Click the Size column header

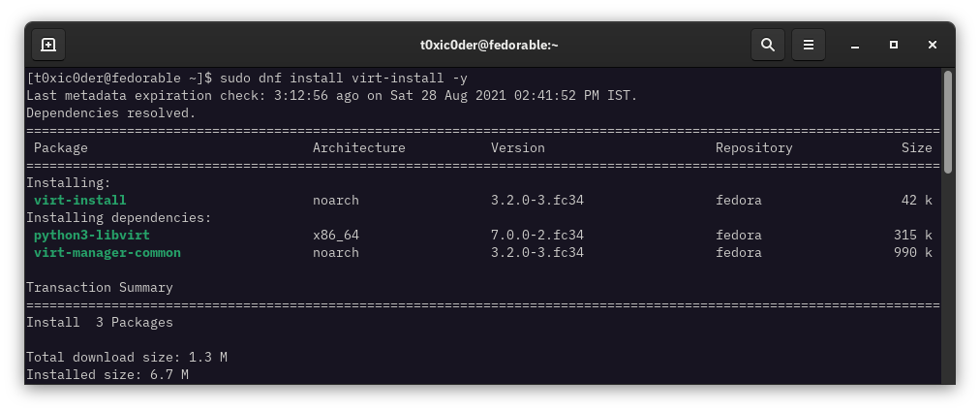(x=916, y=148)
